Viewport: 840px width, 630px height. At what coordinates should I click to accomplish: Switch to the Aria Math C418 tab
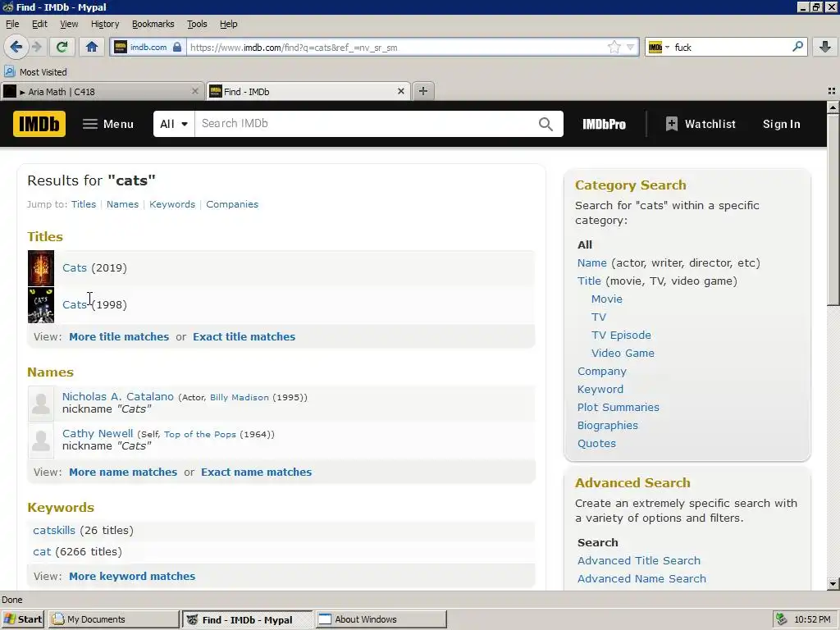pos(102,92)
